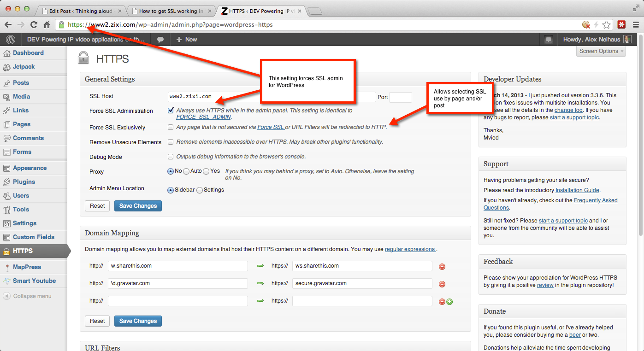The height and width of the screenshot is (351, 644).
Task: Click the browser Back arrow
Action: pos(8,25)
